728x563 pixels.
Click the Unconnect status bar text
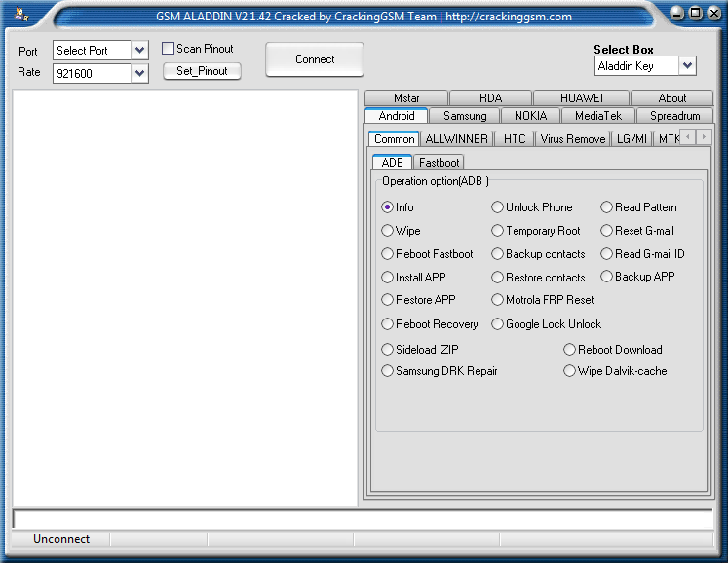pos(61,539)
